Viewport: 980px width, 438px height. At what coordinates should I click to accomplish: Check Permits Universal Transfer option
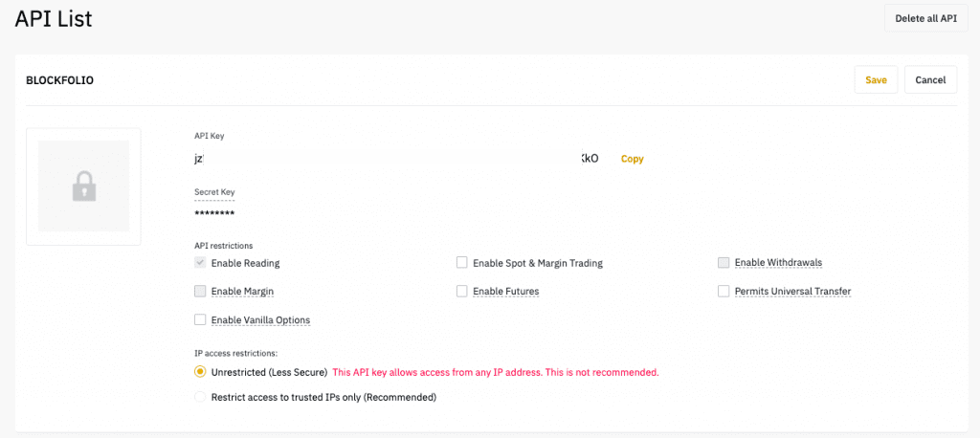[x=724, y=291]
